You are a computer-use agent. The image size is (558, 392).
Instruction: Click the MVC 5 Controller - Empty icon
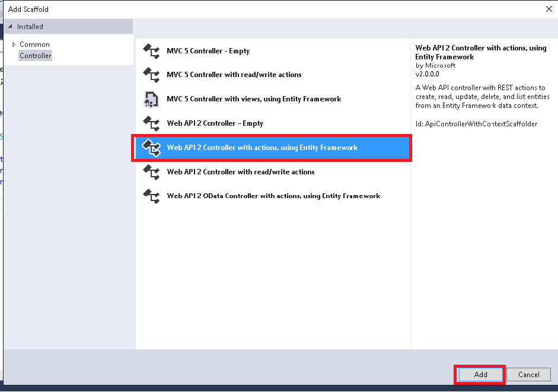pyautogui.click(x=151, y=51)
